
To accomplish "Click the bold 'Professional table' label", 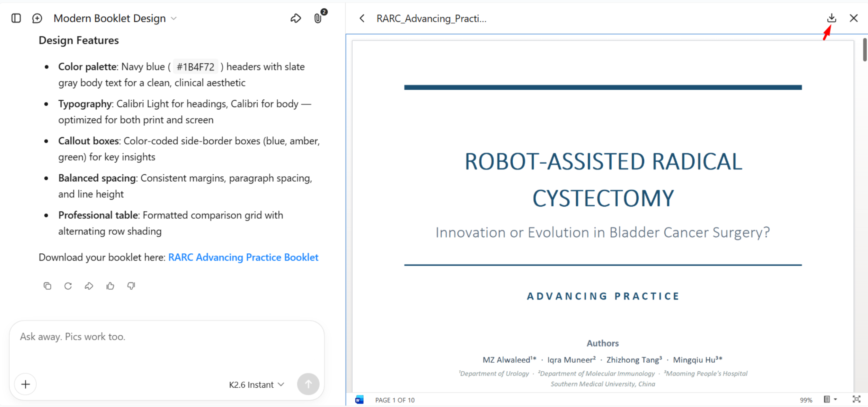I will click(98, 215).
